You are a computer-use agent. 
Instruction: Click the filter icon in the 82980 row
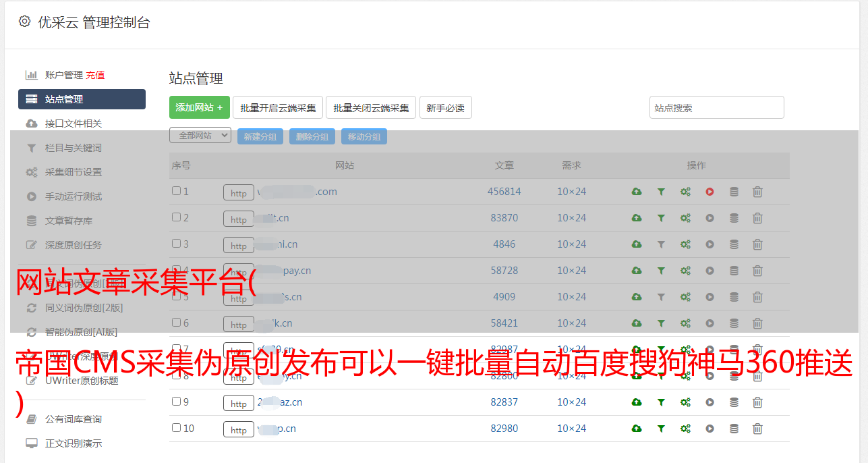661,429
